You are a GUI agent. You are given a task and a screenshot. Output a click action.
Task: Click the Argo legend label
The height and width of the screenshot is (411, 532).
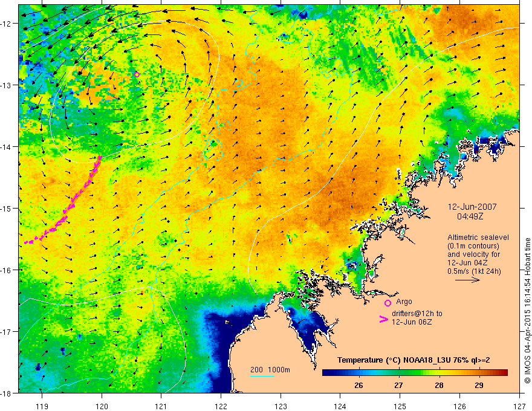404,302
